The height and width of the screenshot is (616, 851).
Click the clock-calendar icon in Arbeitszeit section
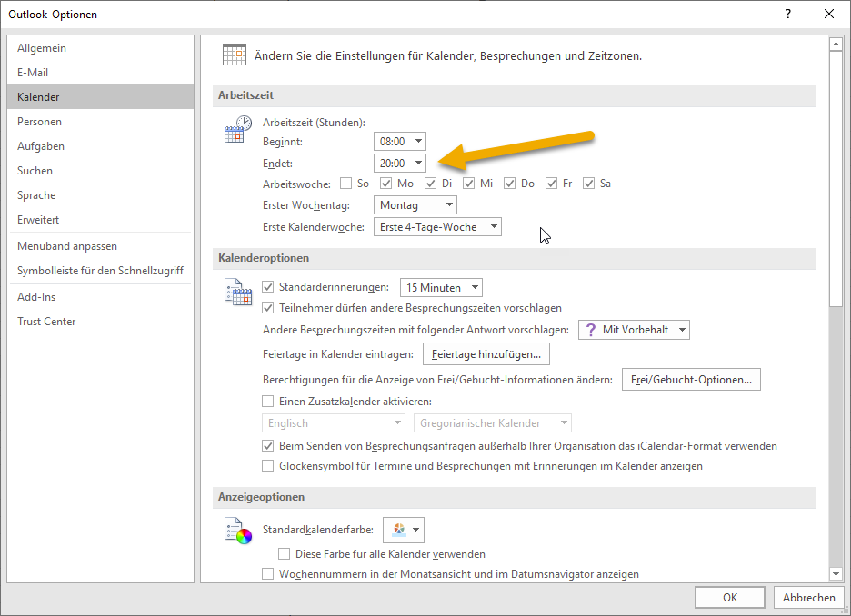point(237,129)
